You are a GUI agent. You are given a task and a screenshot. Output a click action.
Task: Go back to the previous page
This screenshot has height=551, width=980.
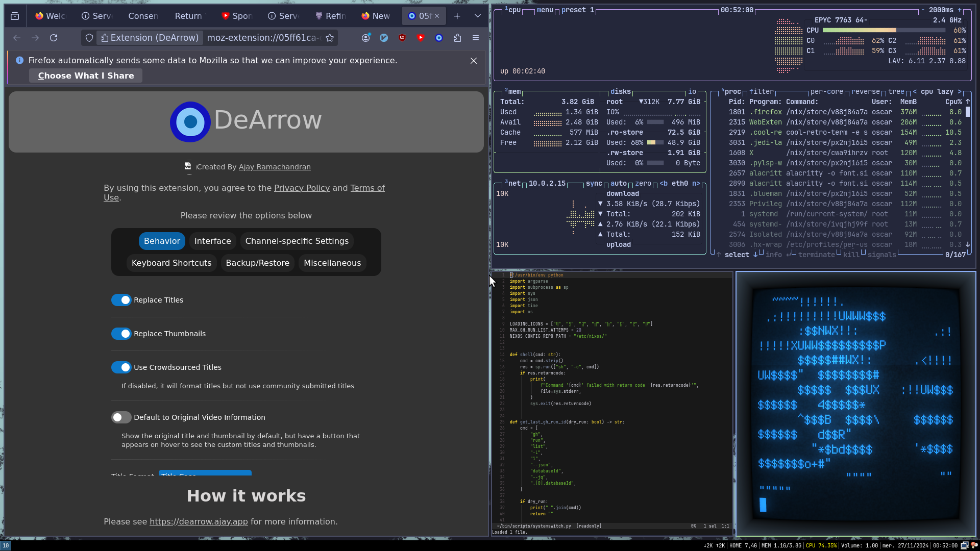tap(17, 38)
